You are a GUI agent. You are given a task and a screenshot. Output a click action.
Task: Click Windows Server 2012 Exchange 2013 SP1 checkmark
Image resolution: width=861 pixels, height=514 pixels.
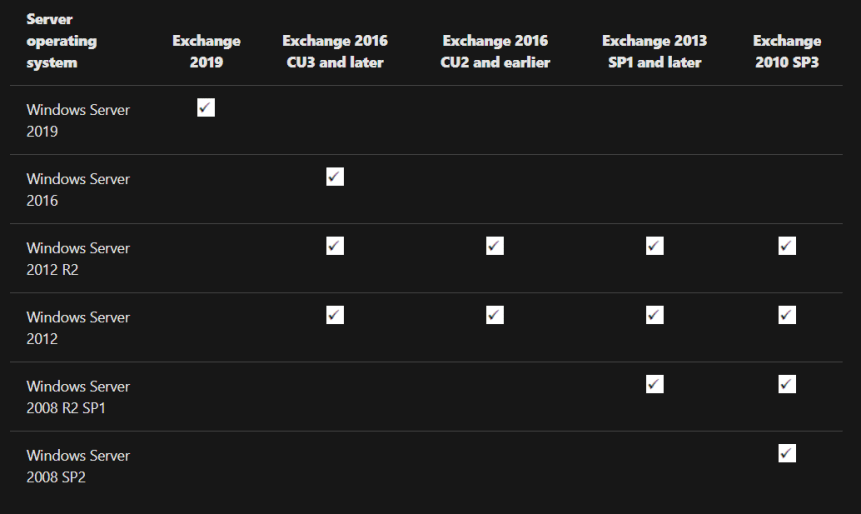(654, 315)
